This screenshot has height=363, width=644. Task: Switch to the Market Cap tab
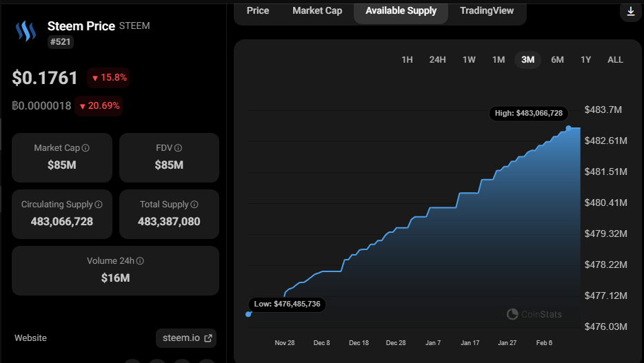[x=317, y=10]
